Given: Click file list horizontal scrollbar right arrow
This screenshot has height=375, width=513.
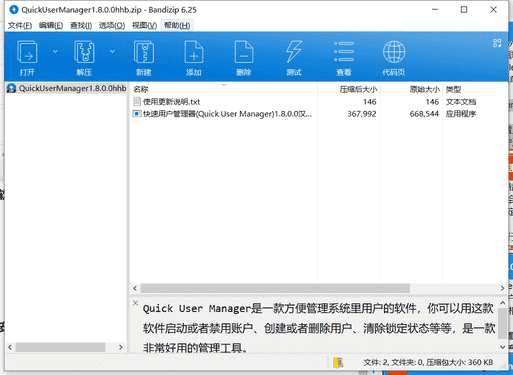Looking at the screenshot, I should coord(502,288).
